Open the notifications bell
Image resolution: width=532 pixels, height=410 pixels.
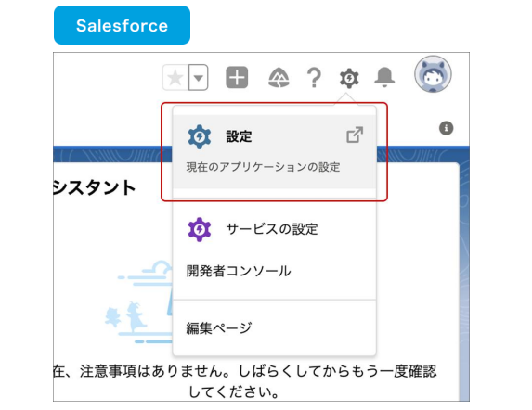pyautogui.click(x=384, y=77)
